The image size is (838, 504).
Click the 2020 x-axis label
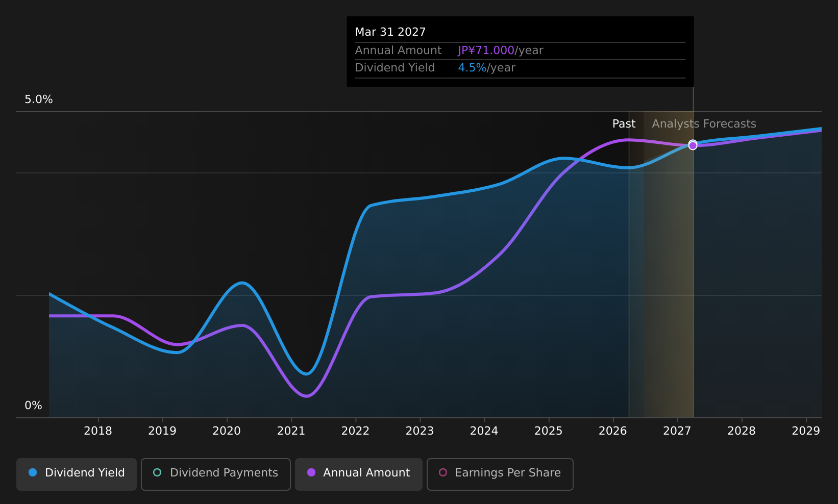click(x=227, y=431)
